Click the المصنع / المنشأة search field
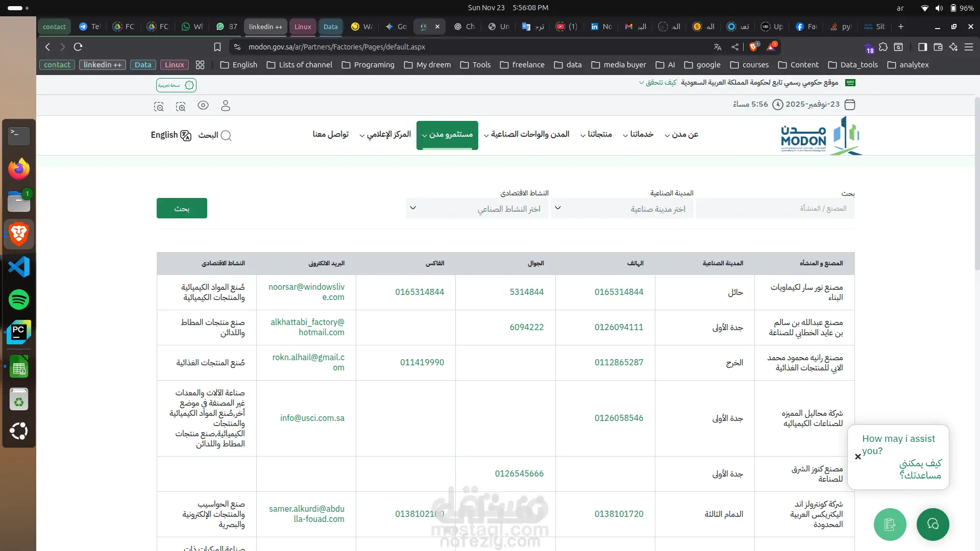The width and height of the screenshot is (980, 551). tap(775, 208)
